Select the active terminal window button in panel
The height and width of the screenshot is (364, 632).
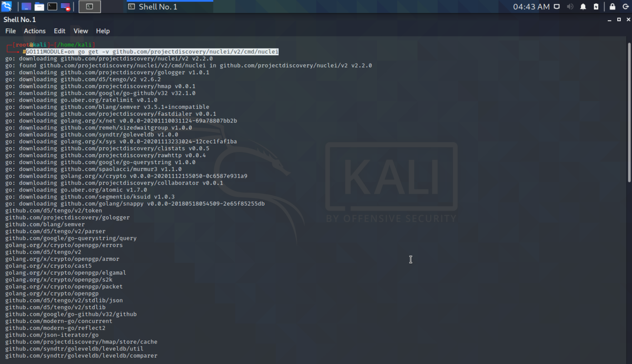90,7
